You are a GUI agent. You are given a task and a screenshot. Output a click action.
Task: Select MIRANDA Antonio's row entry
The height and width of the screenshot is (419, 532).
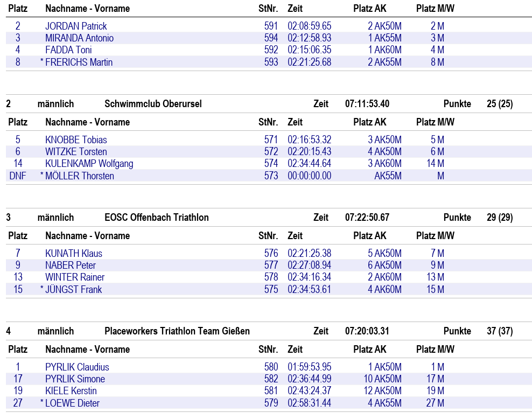[x=79, y=38]
